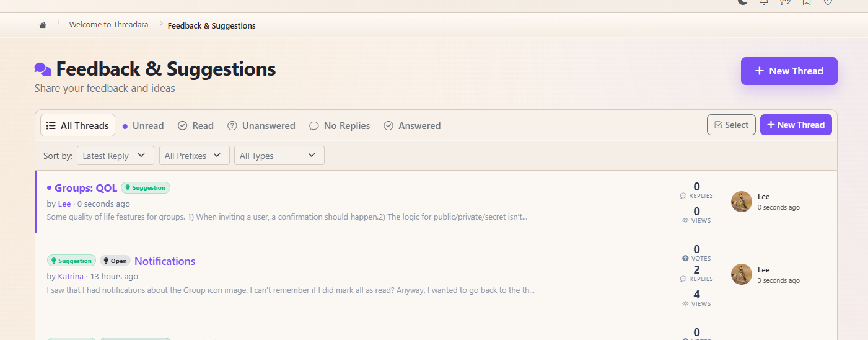
Task: Switch to the Unanswered tab
Action: click(x=261, y=126)
